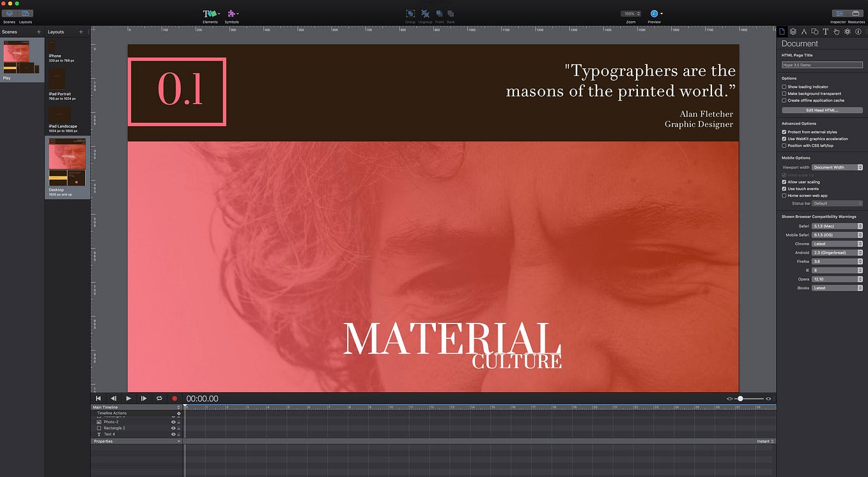868x477 pixels.
Task: Check Home screen web app
Action: click(784, 196)
